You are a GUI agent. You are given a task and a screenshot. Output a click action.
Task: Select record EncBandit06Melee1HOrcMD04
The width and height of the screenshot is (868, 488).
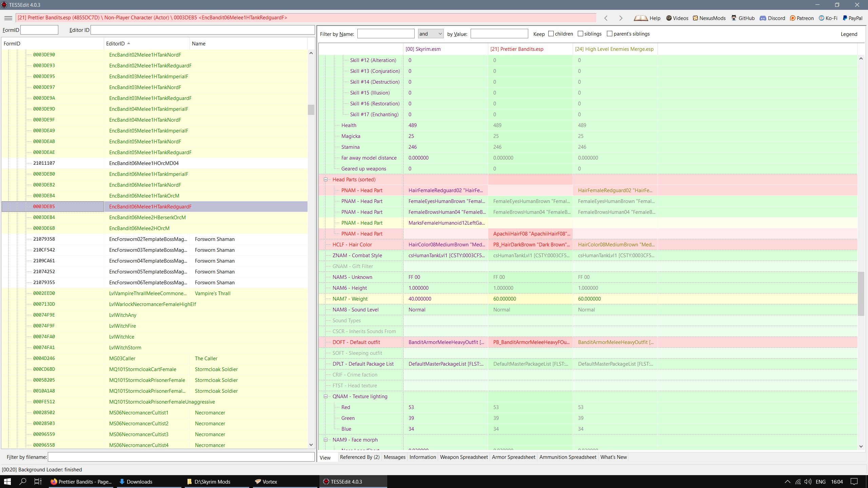[154, 163]
